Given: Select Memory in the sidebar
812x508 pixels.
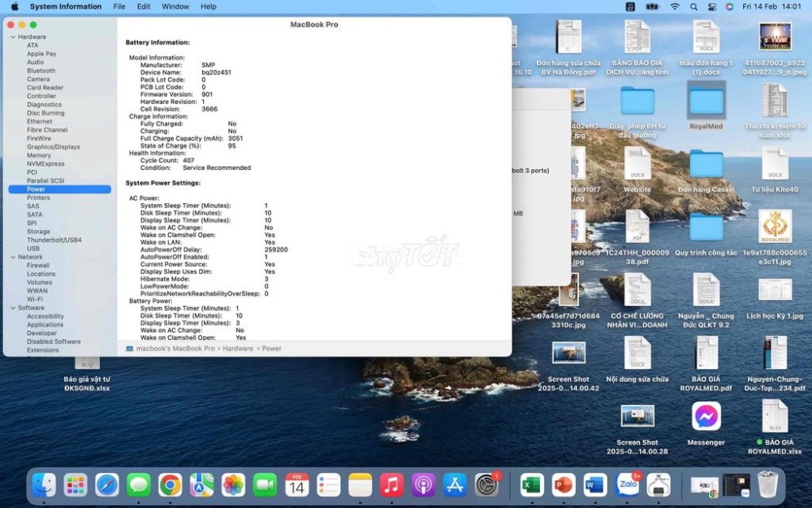Looking at the screenshot, I should 39,155.
